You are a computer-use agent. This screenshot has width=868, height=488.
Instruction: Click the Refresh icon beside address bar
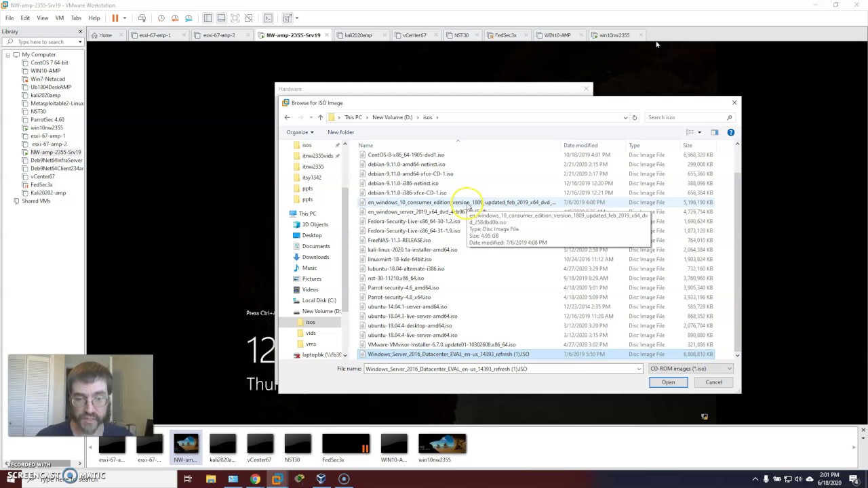click(x=635, y=117)
